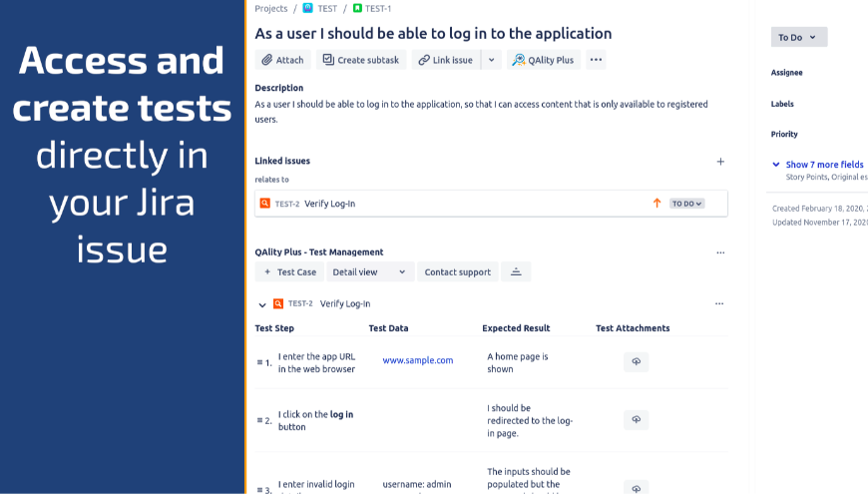Click 'A home page is shown' expected result
This screenshot has height=494, width=868.
pyautogui.click(x=518, y=362)
